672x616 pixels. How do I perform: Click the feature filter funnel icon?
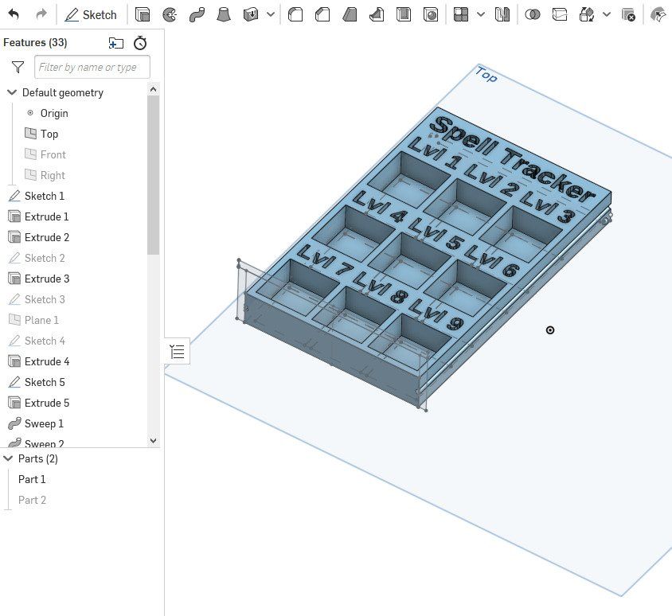tap(18, 68)
